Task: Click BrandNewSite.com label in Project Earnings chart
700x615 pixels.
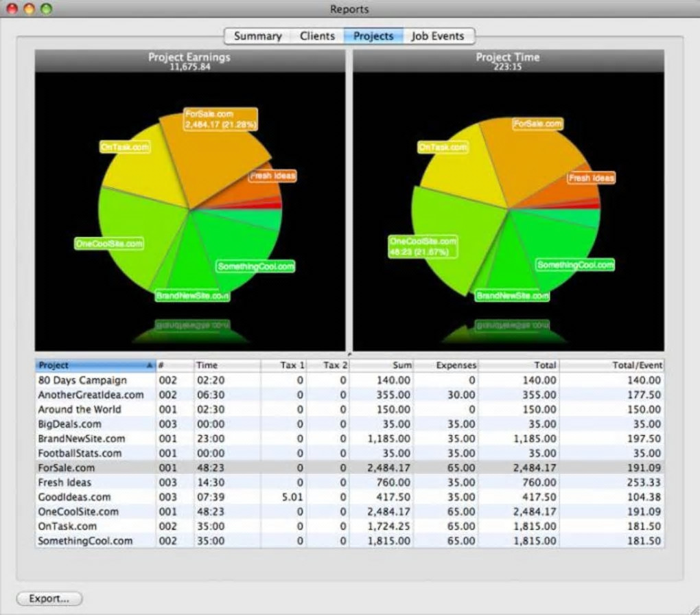Action: point(192,296)
